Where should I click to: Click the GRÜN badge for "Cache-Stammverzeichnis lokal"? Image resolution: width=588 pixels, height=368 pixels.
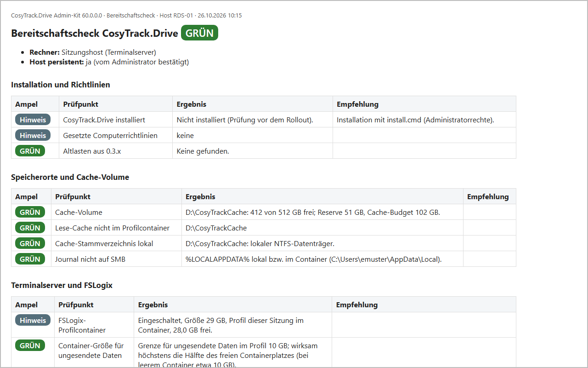tap(30, 243)
